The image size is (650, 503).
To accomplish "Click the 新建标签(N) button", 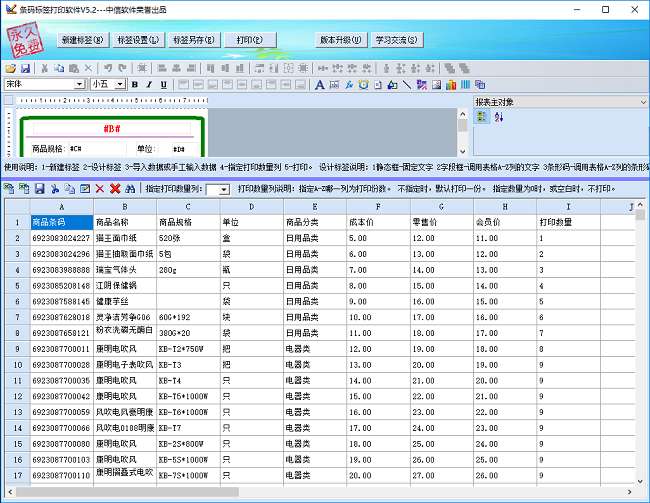I will point(82,40).
